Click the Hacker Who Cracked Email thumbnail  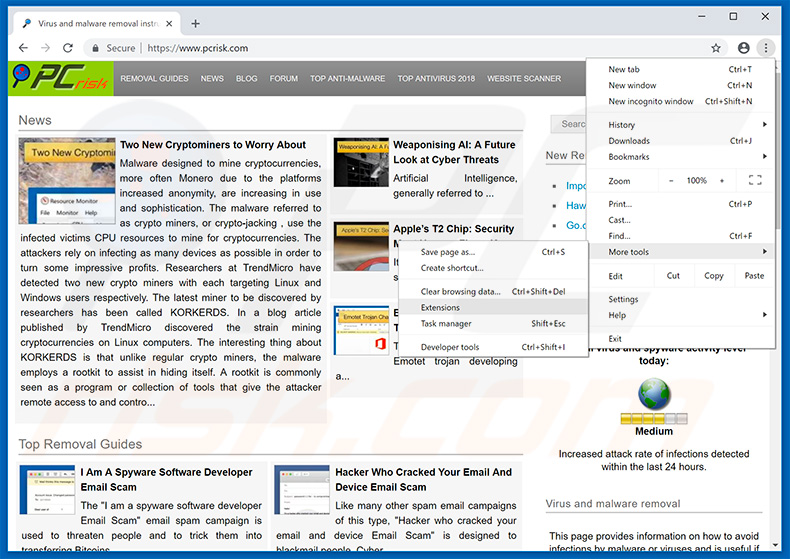tap(302, 490)
